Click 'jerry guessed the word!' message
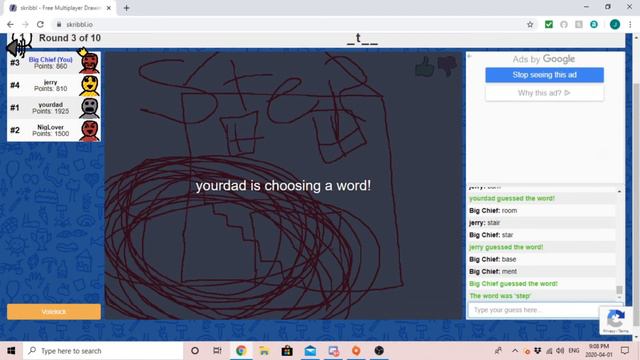Viewport: 640px width, 360px height. pyautogui.click(x=506, y=247)
